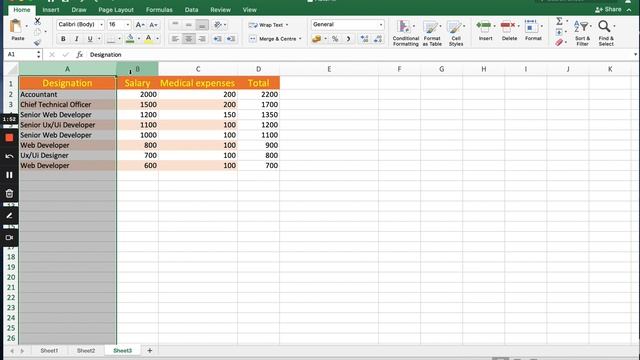Image resolution: width=640 pixels, height=360 pixels.
Task: Click the formula bar containing Designation
Action: coord(359,55)
